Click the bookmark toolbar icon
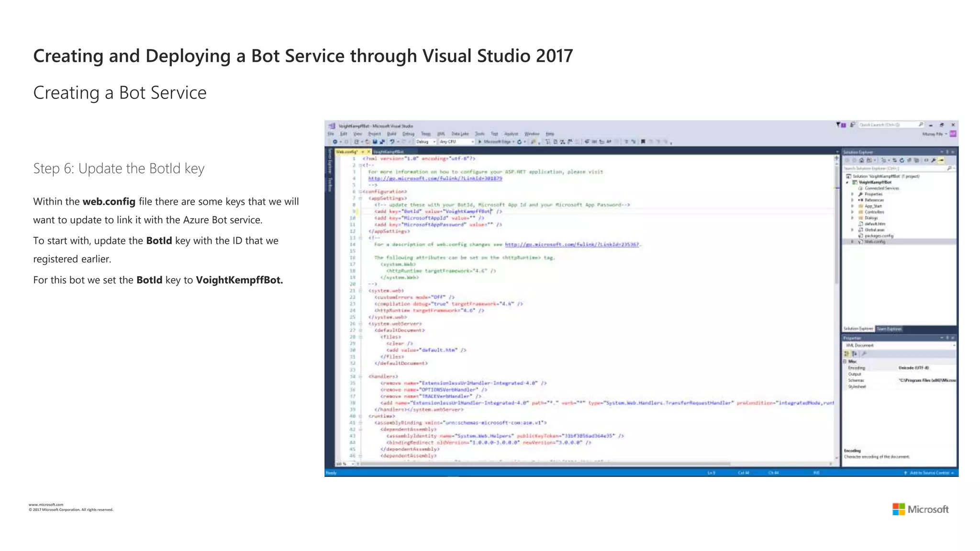Image resolution: width=980 pixels, height=551 pixels. tap(643, 142)
